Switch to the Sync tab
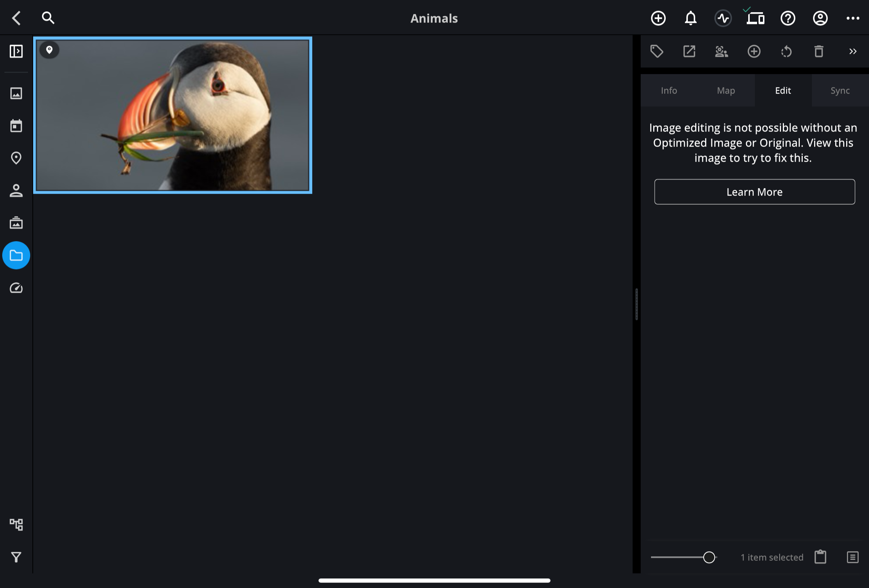 click(840, 91)
